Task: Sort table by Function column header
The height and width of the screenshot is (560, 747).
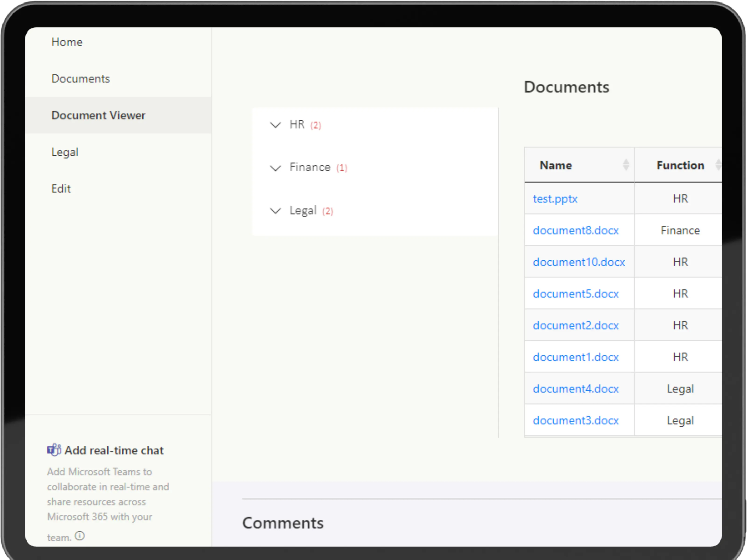Action: pyautogui.click(x=680, y=165)
